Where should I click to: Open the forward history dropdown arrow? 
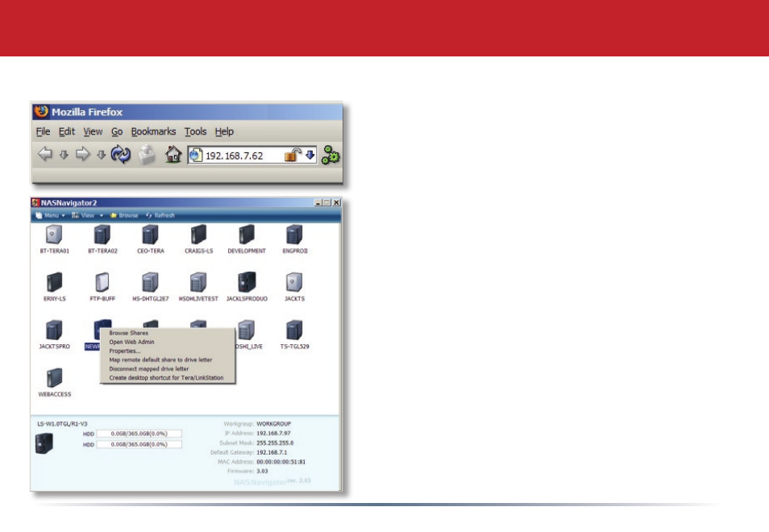101,156
